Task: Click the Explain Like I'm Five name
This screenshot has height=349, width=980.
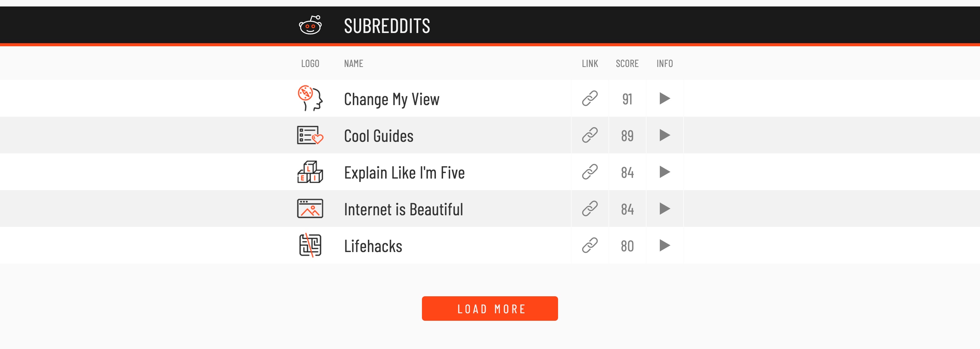Action: coord(404,172)
